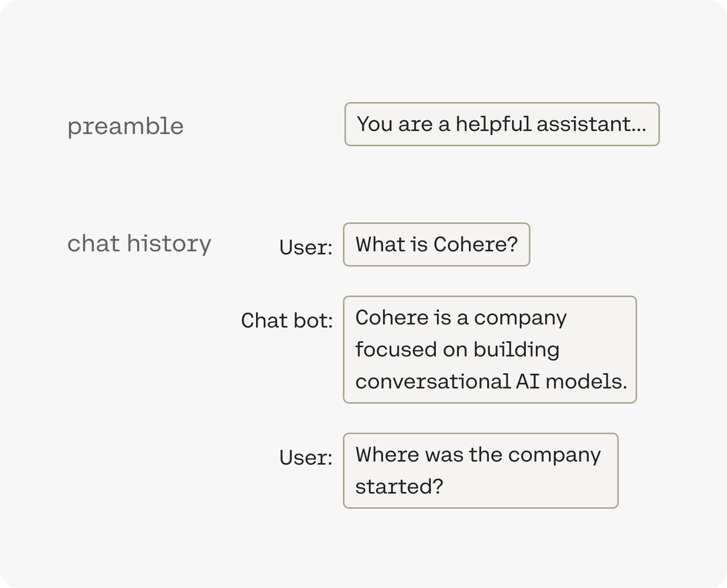Click the "You are a helpful assistant..." preamble box
Viewport: 727px width, 588px height.
coord(502,124)
